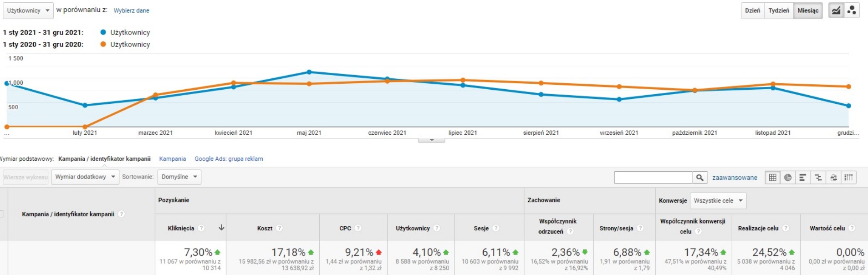This screenshot has height=275, width=868.
Task: Click the orange data point for lipiec 2021
Action: [463, 80]
